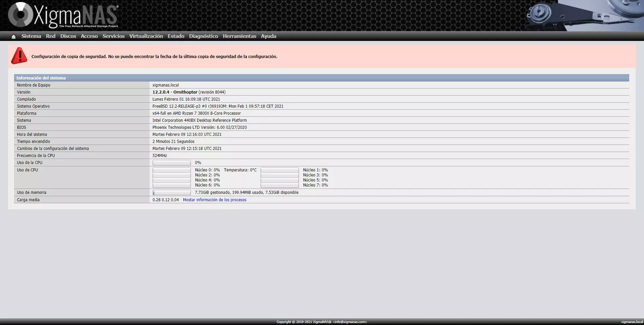
Task: Open the Ayuda menu
Action: [x=269, y=36]
